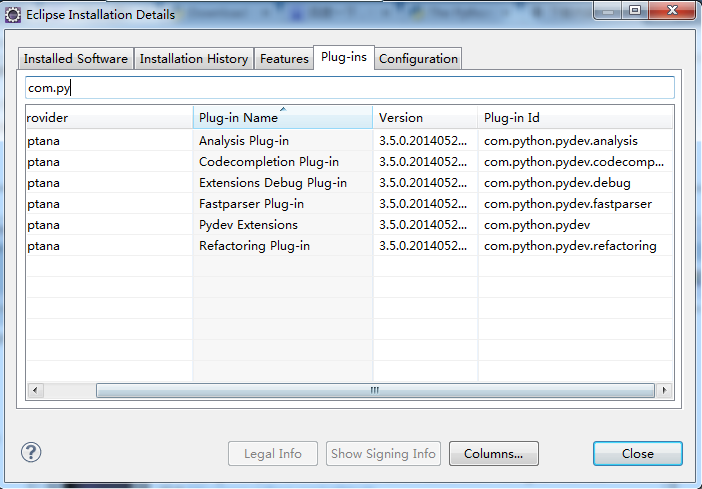The height and width of the screenshot is (489, 702).
Task: Select the Plug-ins tab
Action: tap(344, 57)
